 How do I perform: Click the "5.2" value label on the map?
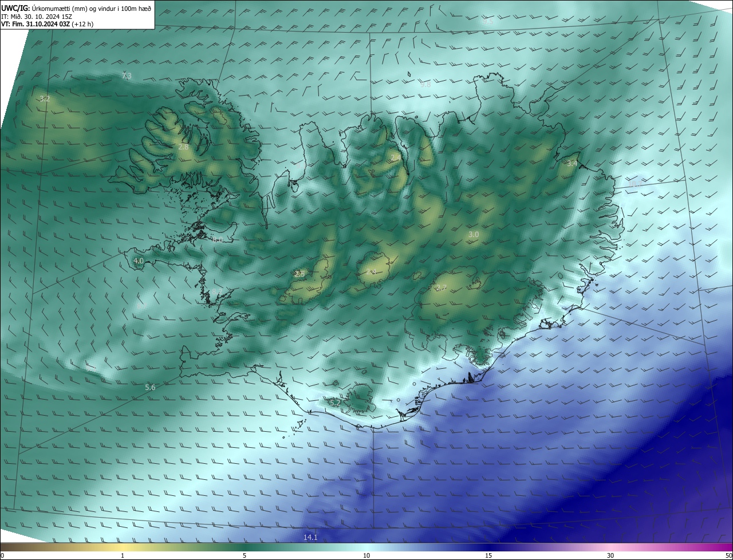(x=336, y=403)
